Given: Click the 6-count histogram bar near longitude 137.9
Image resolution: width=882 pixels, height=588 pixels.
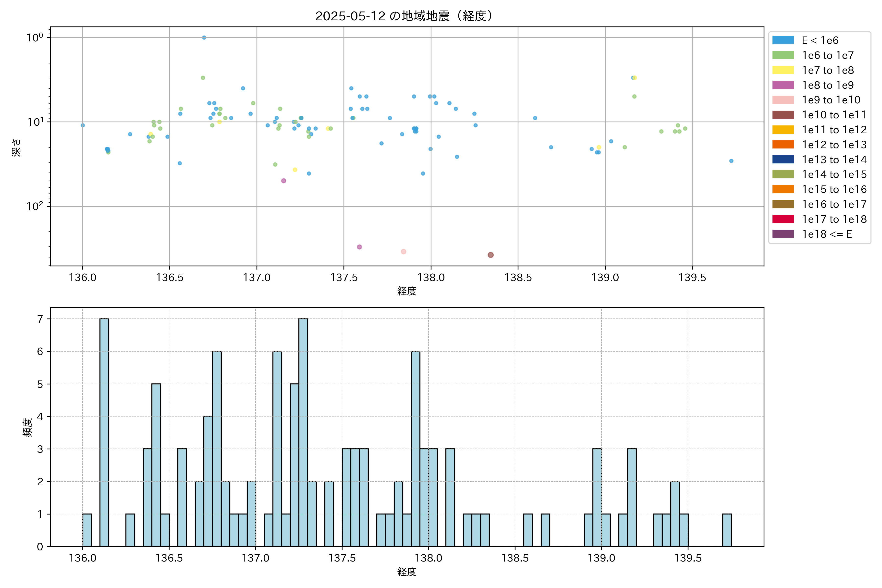Looking at the screenshot, I should pyautogui.click(x=416, y=449).
